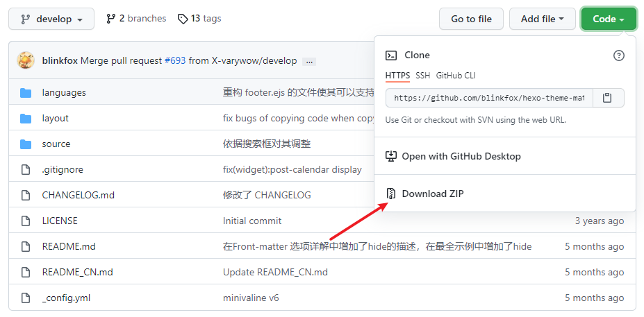
Task: Click '5 months ago' on README_CN.md row
Action: pos(594,272)
